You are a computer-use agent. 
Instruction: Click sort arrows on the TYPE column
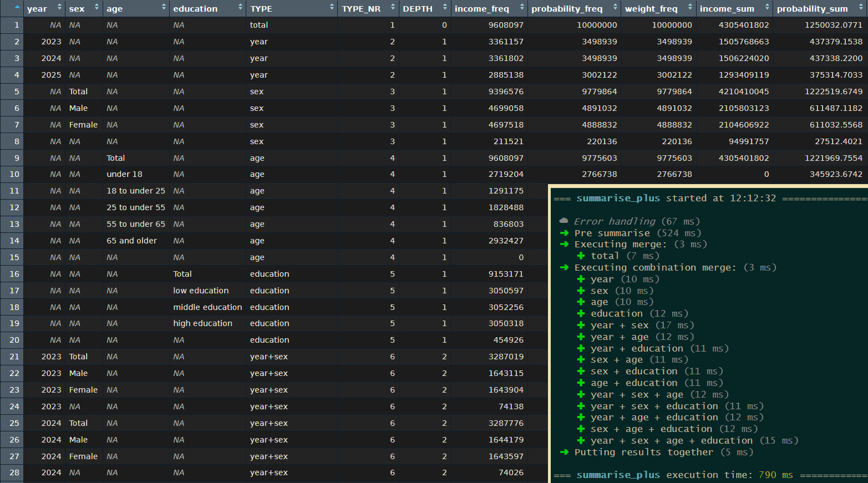click(332, 8)
